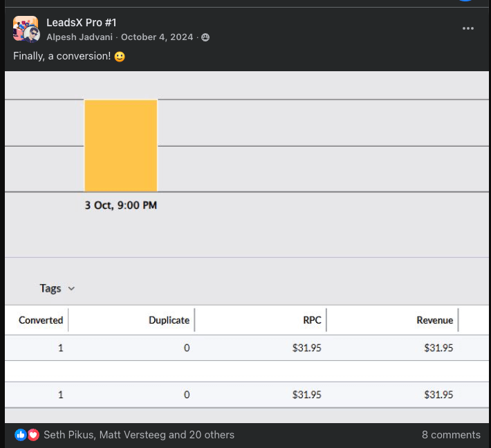View reactions from Seth Pikus and others
The width and height of the screenshot is (491, 448).
(138, 435)
